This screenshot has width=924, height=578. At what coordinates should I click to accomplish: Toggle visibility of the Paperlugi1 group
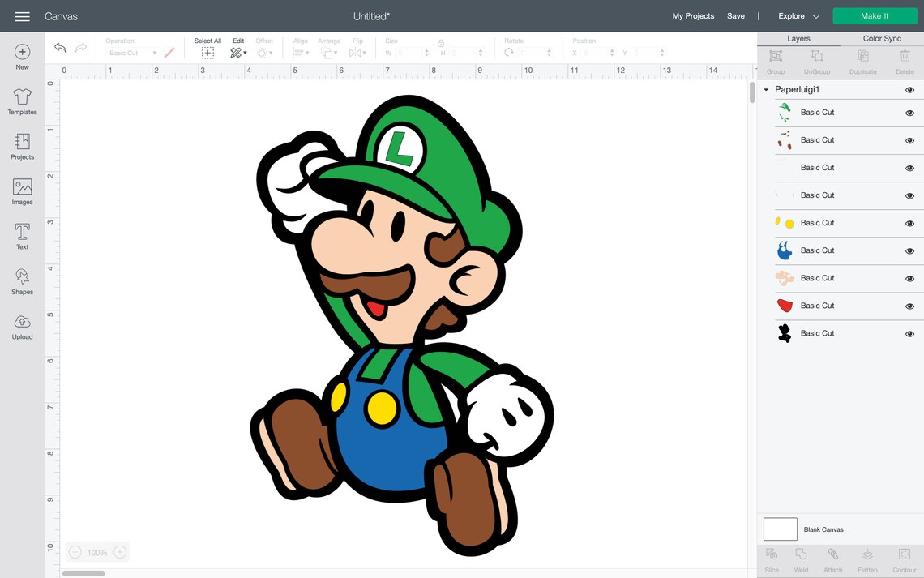tap(909, 89)
